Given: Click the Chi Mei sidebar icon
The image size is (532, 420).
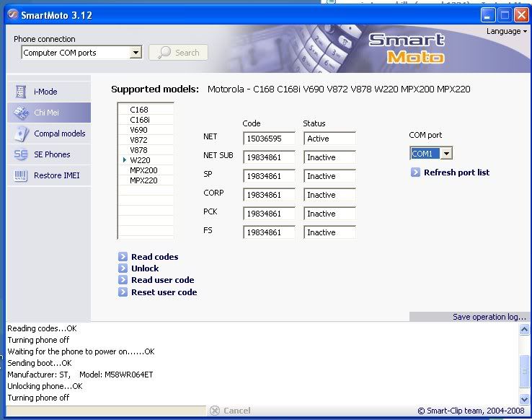Looking at the screenshot, I should click(22, 113).
